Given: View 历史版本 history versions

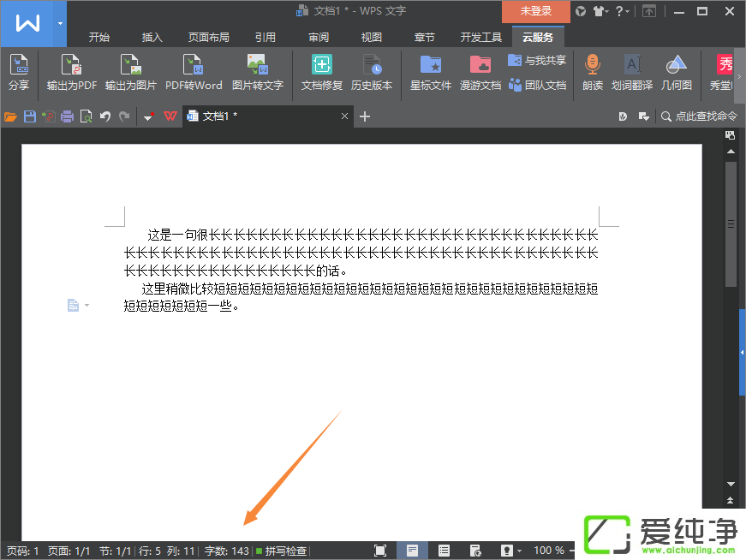Looking at the screenshot, I should 372,73.
